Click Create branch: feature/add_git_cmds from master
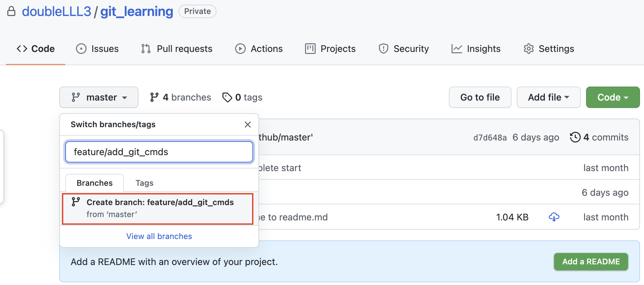 [x=158, y=209]
